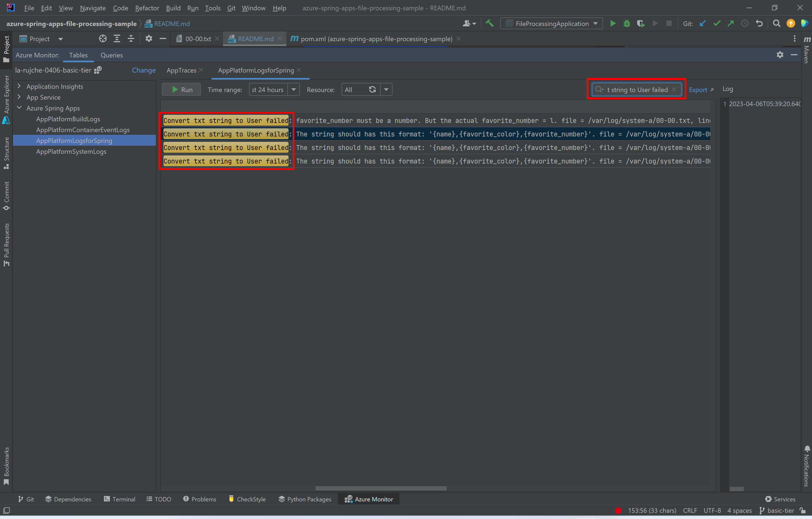
Task: Switch to the Queries tab
Action: pyautogui.click(x=112, y=55)
